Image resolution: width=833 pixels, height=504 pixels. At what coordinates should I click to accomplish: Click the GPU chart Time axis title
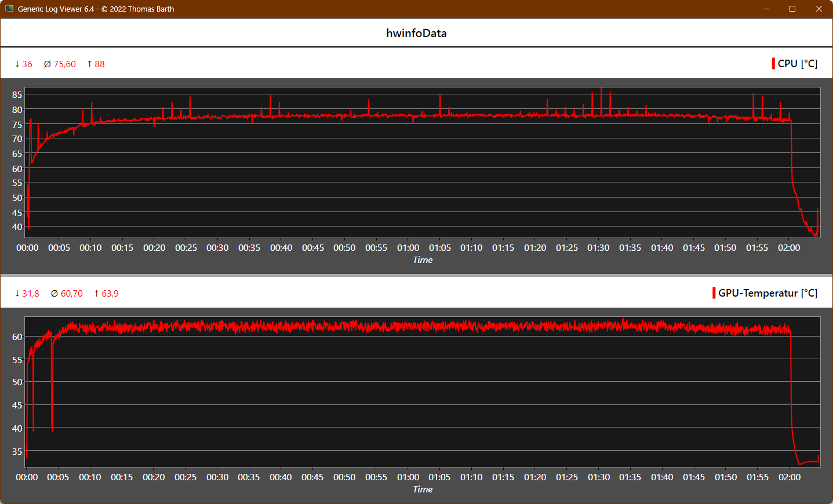(423, 490)
